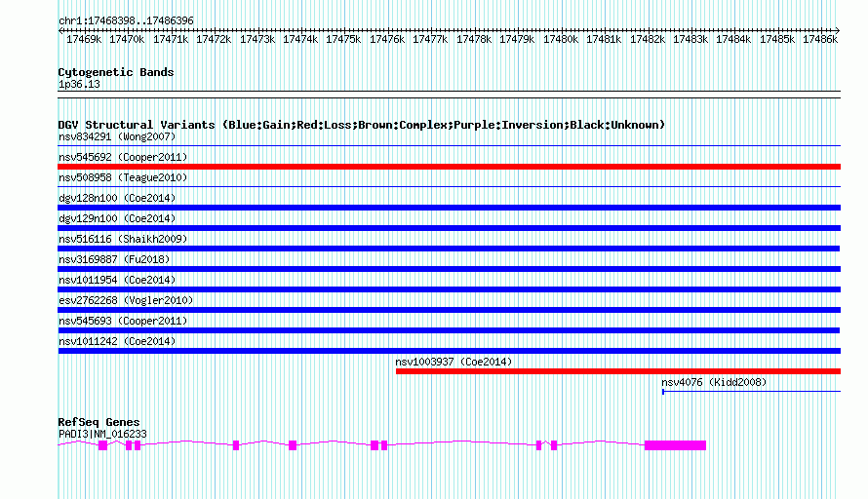Click ruler position 17475k

pyautogui.click(x=343, y=39)
